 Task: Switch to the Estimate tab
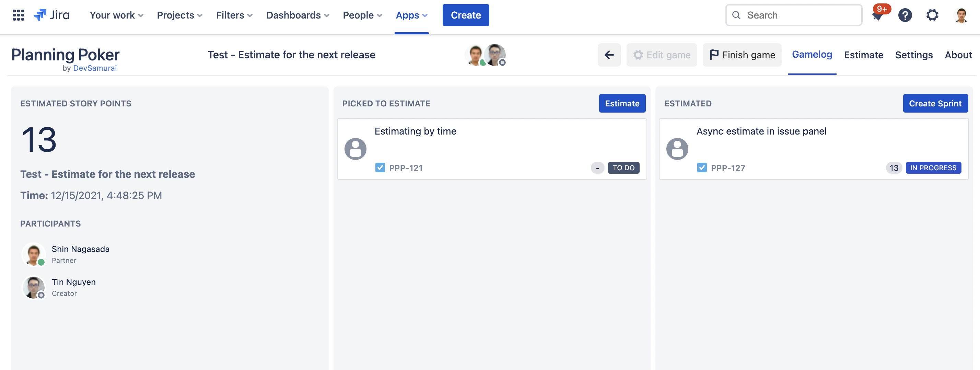click(x=863, y=55)
